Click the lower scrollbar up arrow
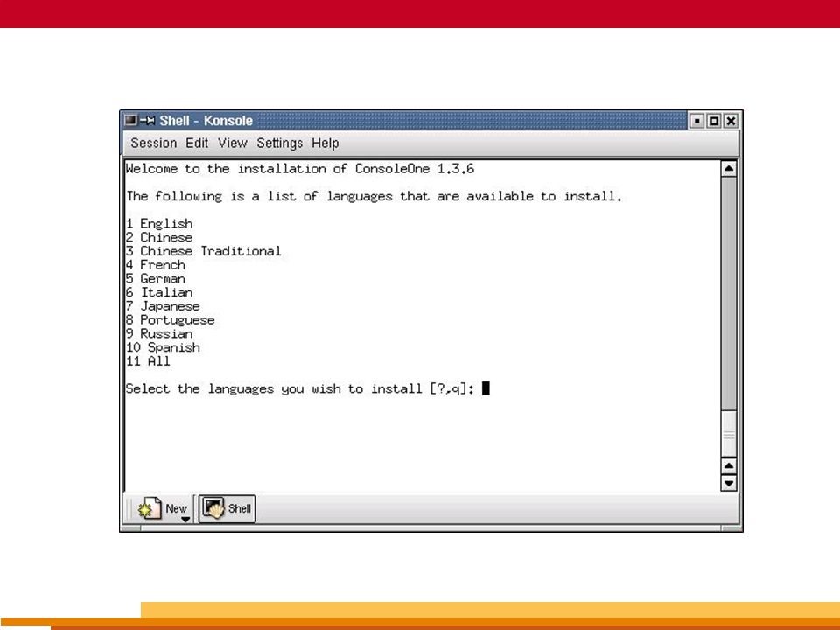 coord(729,465)
